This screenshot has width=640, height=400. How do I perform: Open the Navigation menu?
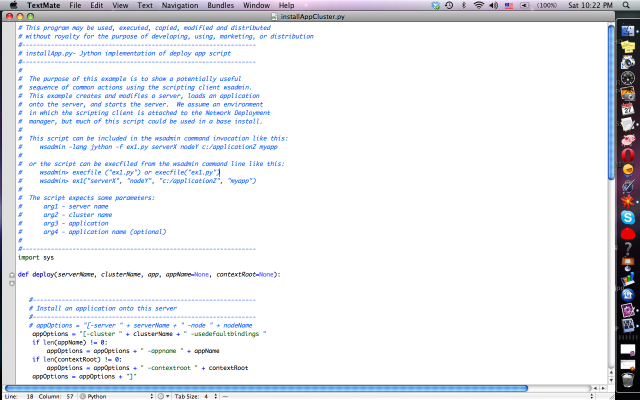pyautogui.click(x=180, y=5)
